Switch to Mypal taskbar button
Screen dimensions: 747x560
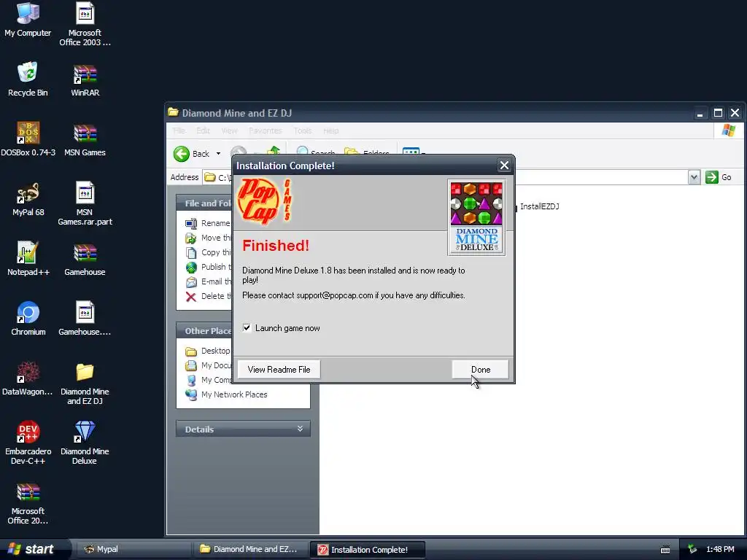pos(133,549)
